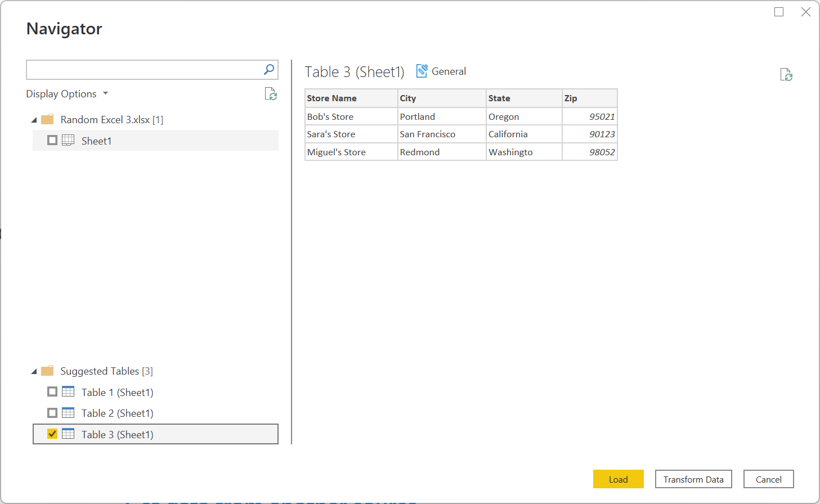Click the Cancel button

tap(768, 479)
